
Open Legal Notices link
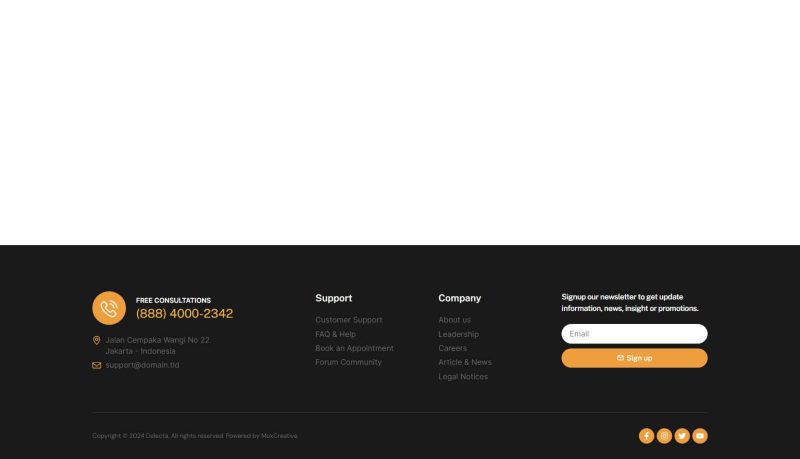(x=463, y=377)
